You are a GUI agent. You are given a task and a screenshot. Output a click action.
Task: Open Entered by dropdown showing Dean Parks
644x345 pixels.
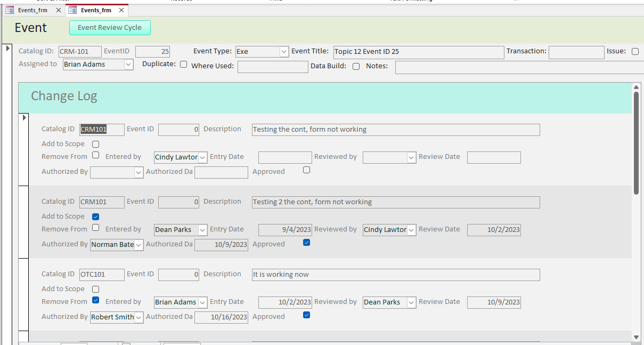pos(202,230)
